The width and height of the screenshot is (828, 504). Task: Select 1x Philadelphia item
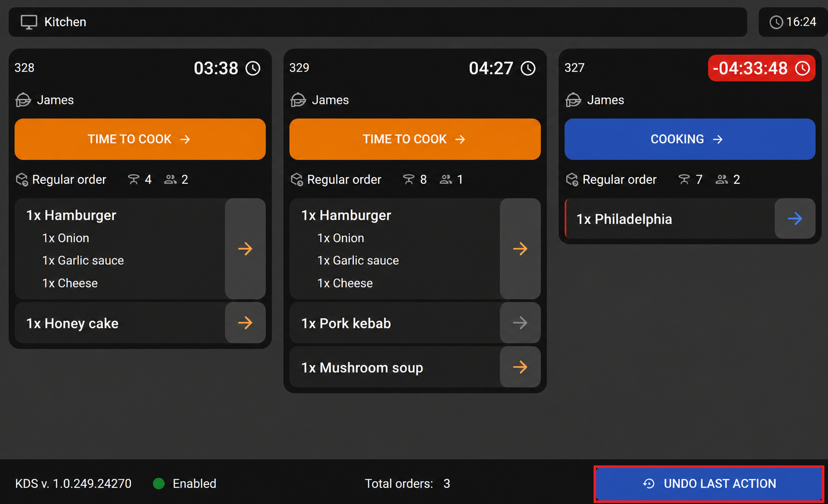point(670,219)
